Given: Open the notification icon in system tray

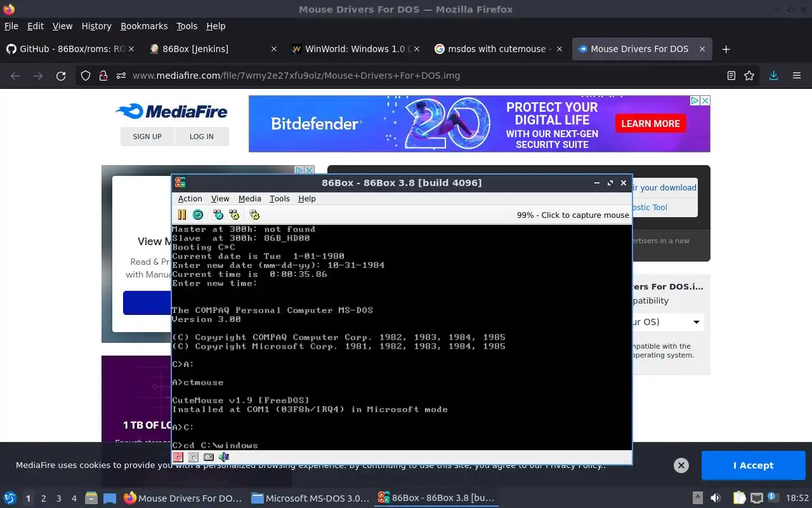Looking at the screenshot, I should (774, 498).
